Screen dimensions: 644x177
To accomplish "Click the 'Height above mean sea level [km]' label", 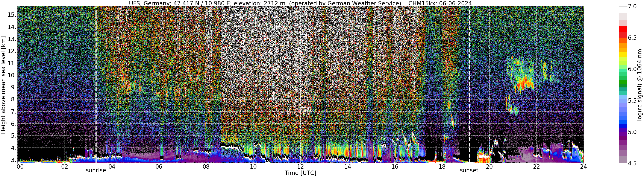I will (x=3, y=85).
